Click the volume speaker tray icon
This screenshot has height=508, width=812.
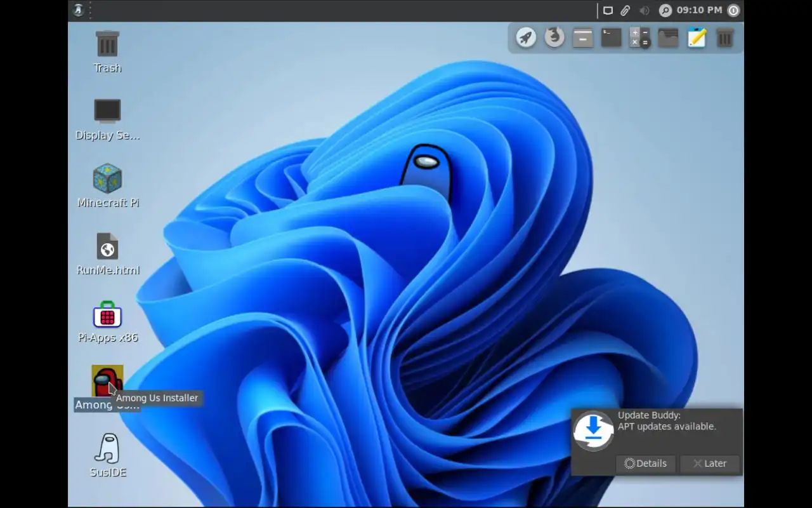click(645, 10)
